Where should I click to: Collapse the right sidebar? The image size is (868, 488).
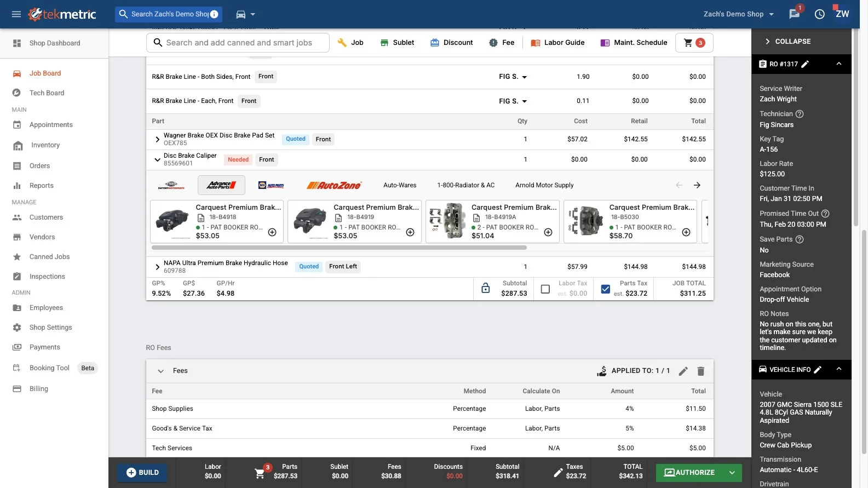[x=789, y=42]
